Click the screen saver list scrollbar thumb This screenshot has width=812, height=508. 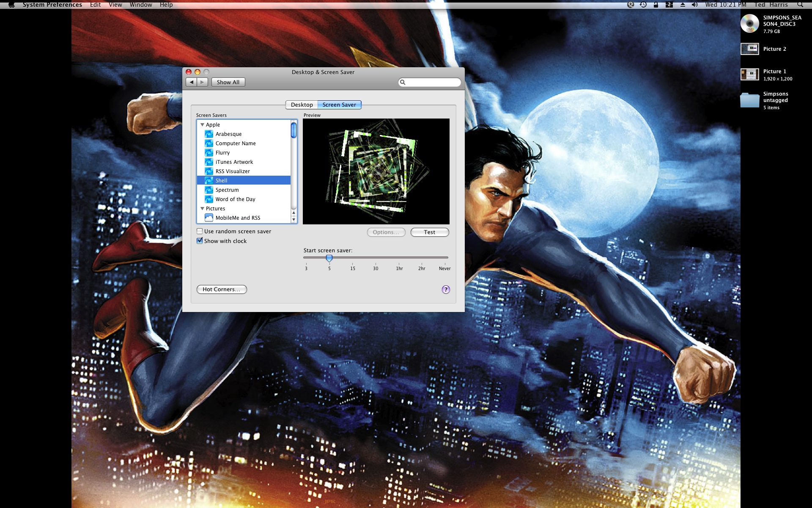[294, 130]
